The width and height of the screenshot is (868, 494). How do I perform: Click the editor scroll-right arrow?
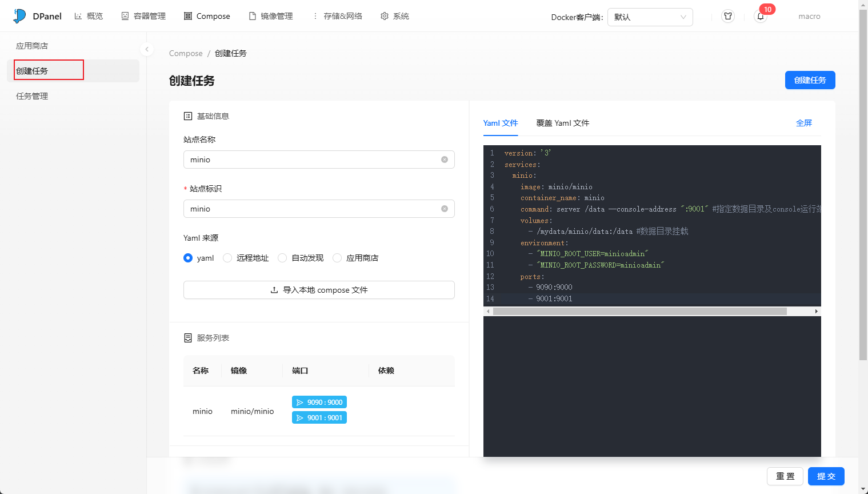817,312
